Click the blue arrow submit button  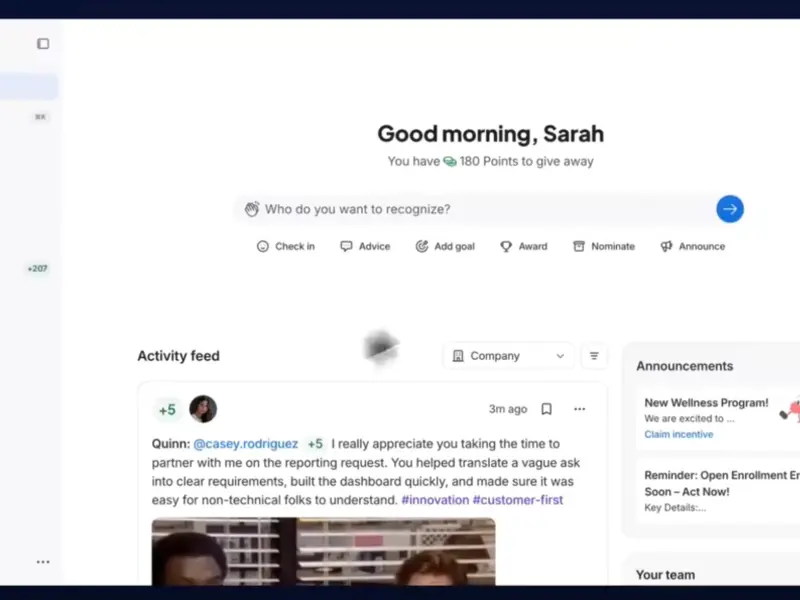point(730,209)
